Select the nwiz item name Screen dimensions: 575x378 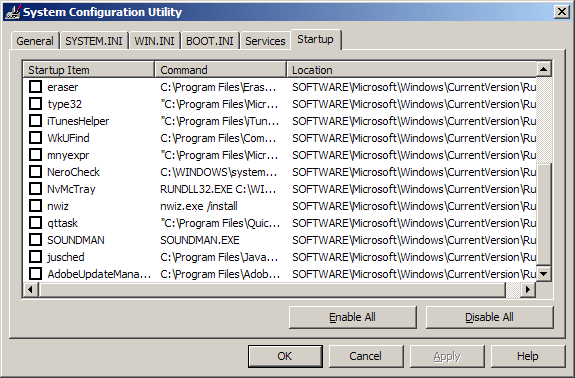pos(58,206)
